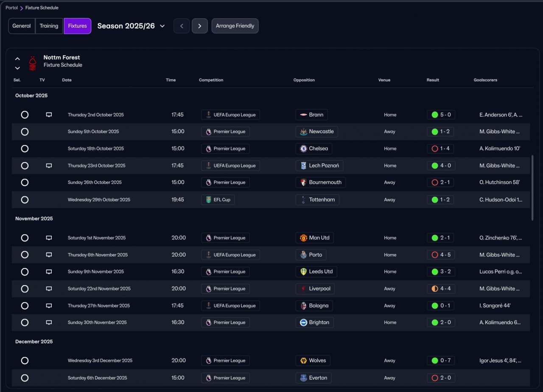Screen dimensions: 543x392
Task: Open the Porto opposition button
Action: point(311,255)
